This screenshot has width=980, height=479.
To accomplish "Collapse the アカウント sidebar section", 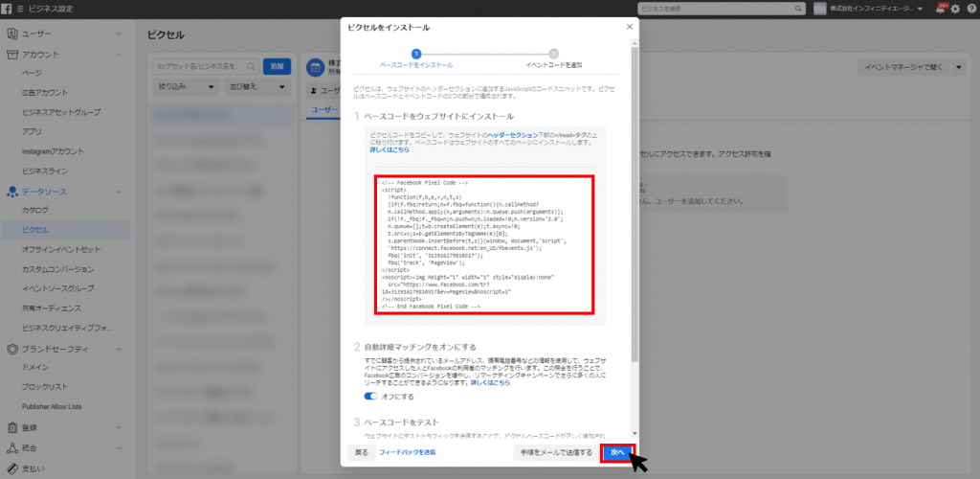I will pos(118,56).
